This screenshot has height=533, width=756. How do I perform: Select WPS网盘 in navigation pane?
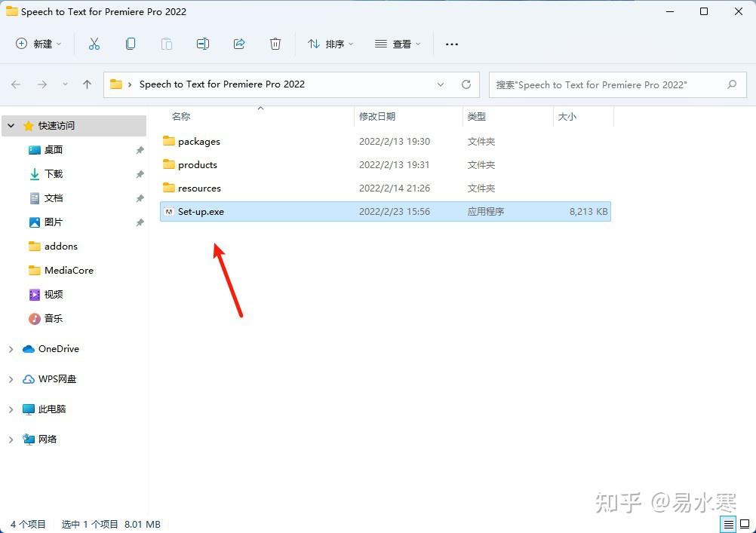tap(57, 379)
